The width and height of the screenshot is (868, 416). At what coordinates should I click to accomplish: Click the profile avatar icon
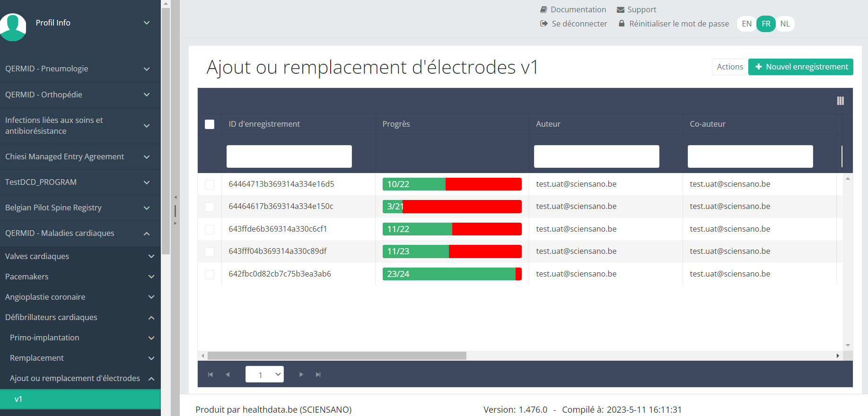13,26
